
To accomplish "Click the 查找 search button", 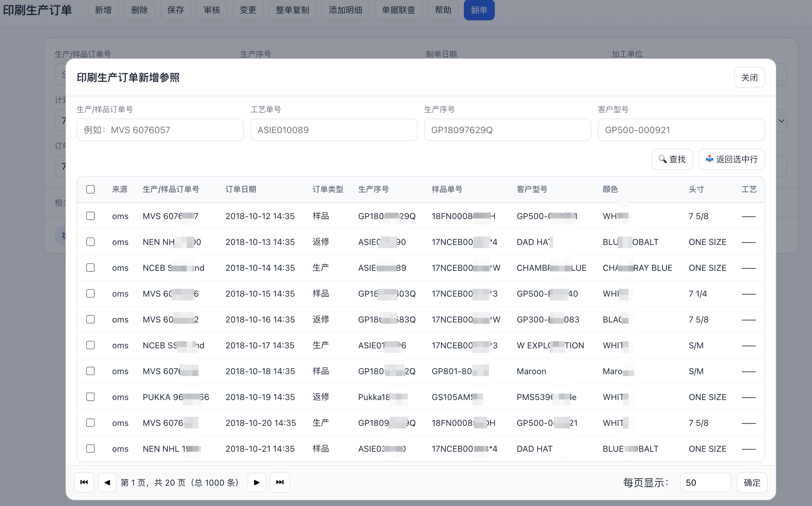I will click(x=672, y=159).
